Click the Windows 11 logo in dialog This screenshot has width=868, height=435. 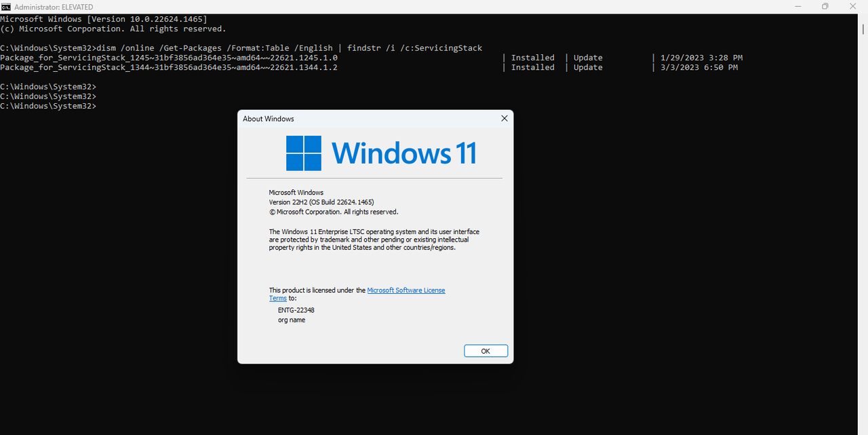tap(381, 153)
